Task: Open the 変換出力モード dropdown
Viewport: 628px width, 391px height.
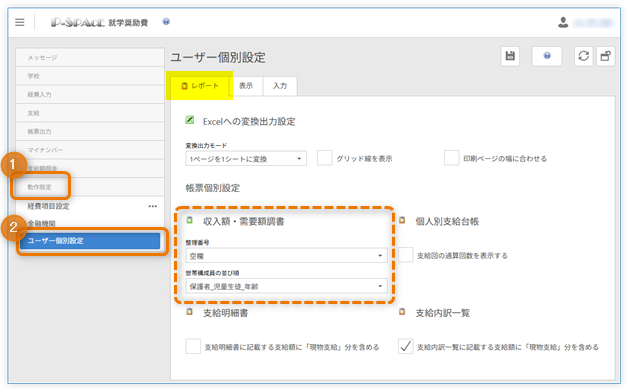Action: pos(246,159)
